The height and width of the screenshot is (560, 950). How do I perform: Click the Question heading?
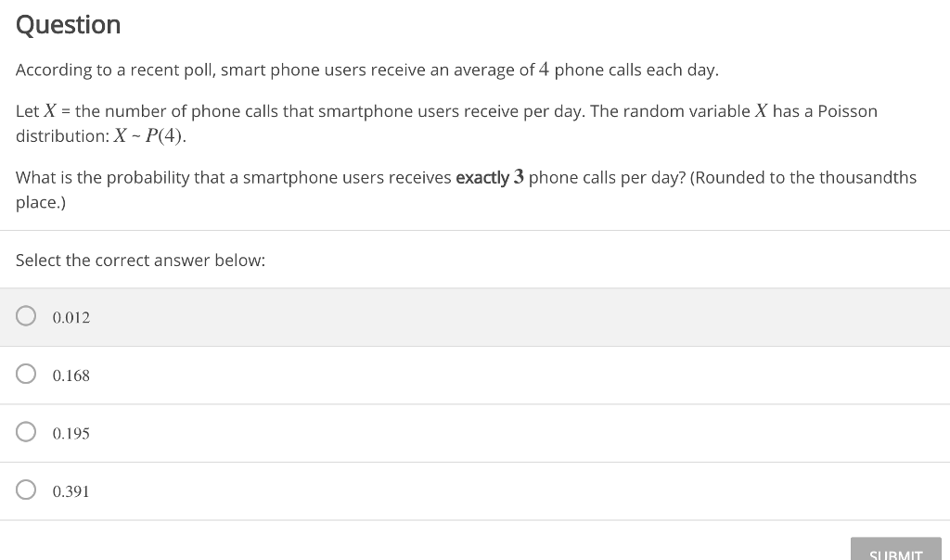(x=67, y=24)
